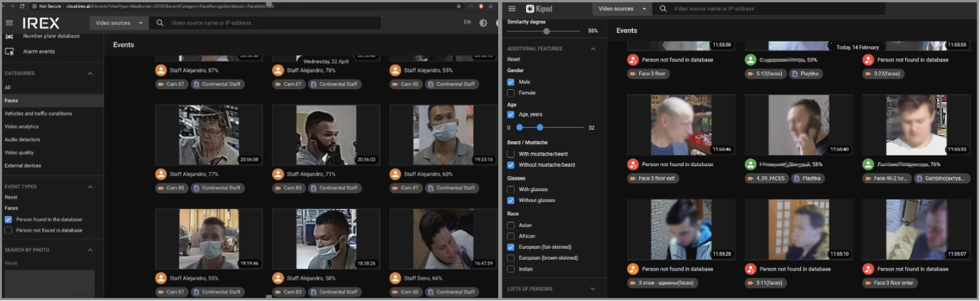The width and height of the screenshot is (980, 301).
Task: Uncheck the Male gender checkbox
Action: pyautogui.click(x=510, y=82)
